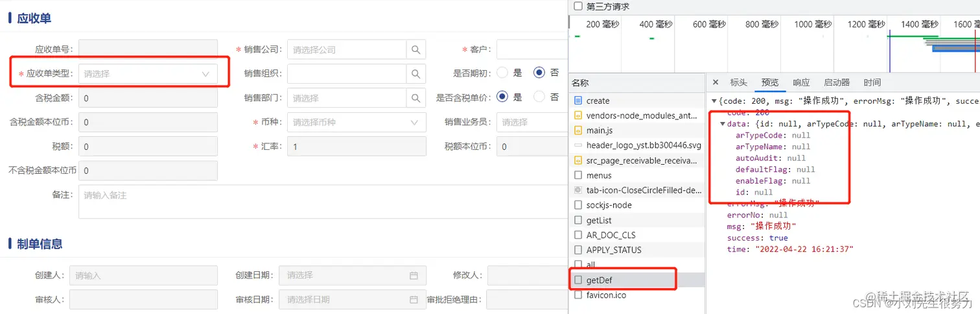The width and height of the screenshot is (980, 314).
Task: Click success: true line in preview
Action: click(757, 238)
